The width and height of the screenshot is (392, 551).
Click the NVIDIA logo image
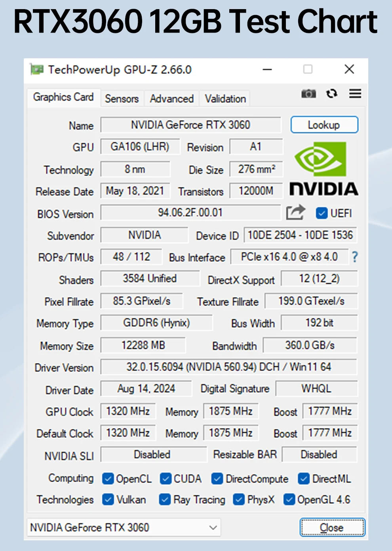[323, 168]
